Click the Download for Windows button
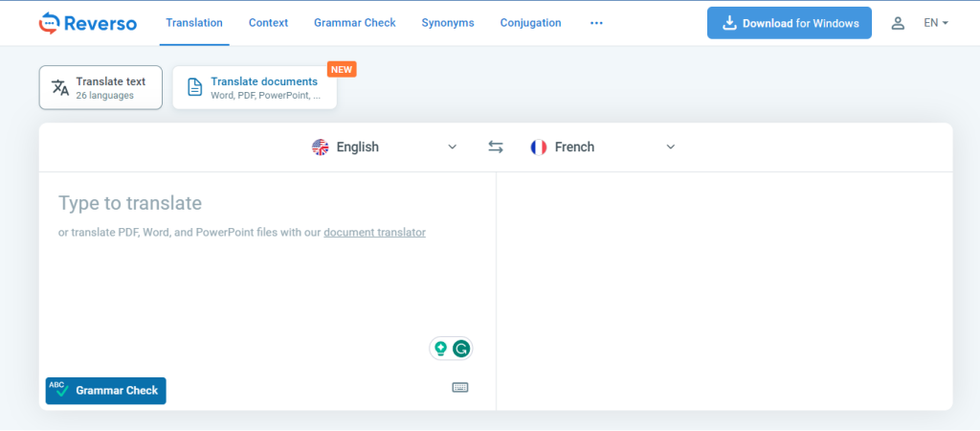This screenshot has height=431, width=980. click(790, 23)
